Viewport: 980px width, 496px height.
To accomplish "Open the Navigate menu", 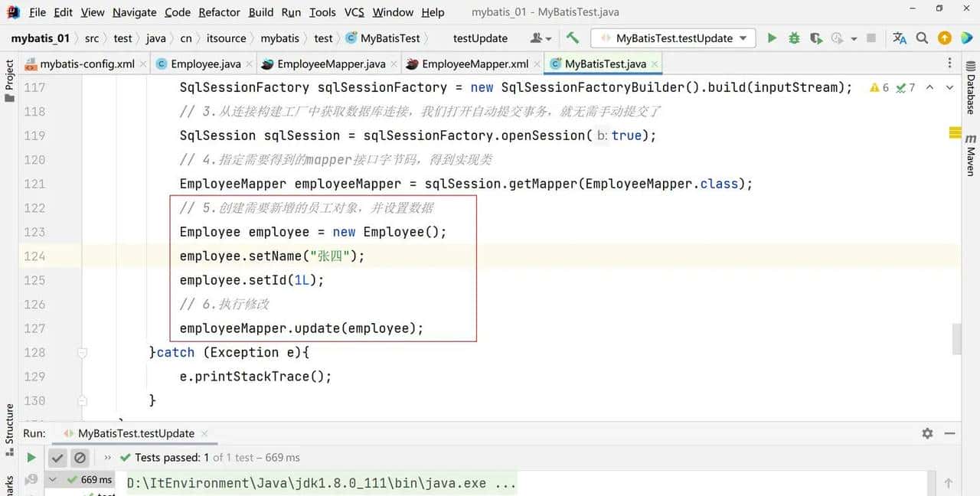I will (134, 12).
